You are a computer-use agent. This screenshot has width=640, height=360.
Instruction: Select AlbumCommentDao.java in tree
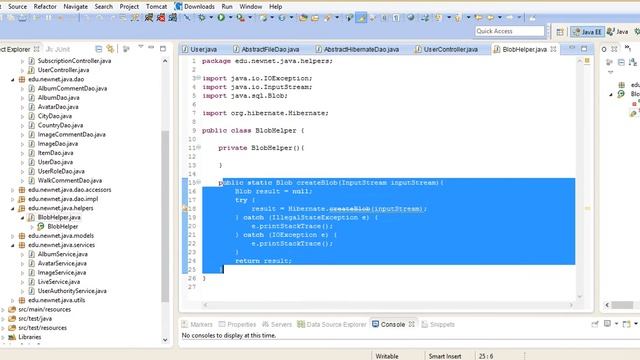(72, 89)
